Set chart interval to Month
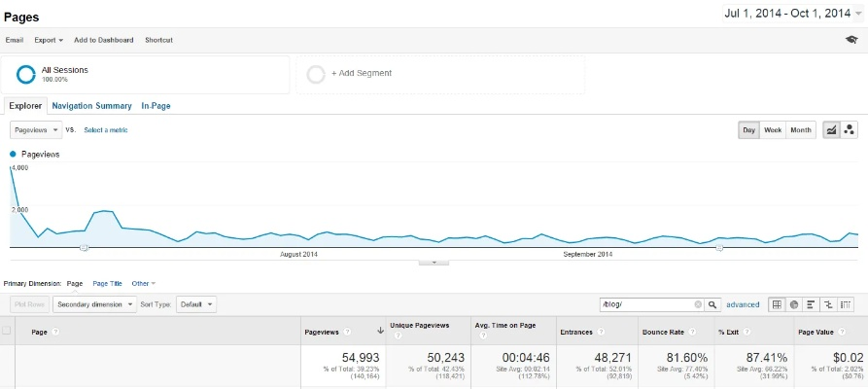Viewport: 868px width, 389px height. [x=801, y=130]
